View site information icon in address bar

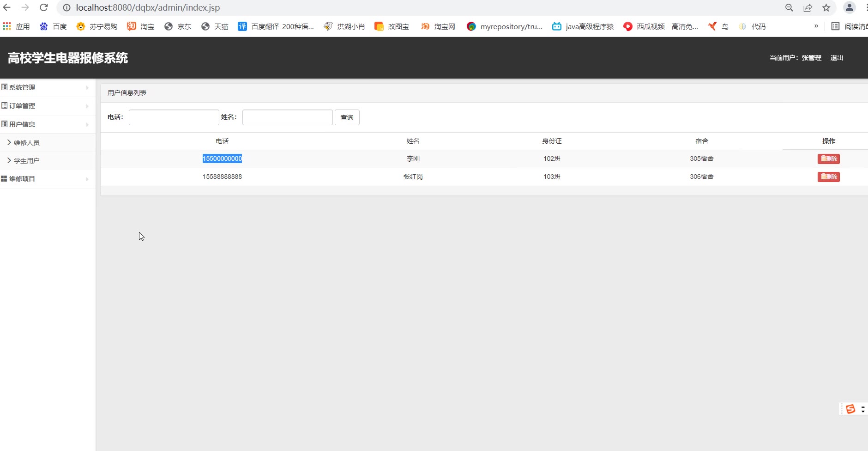67,8
